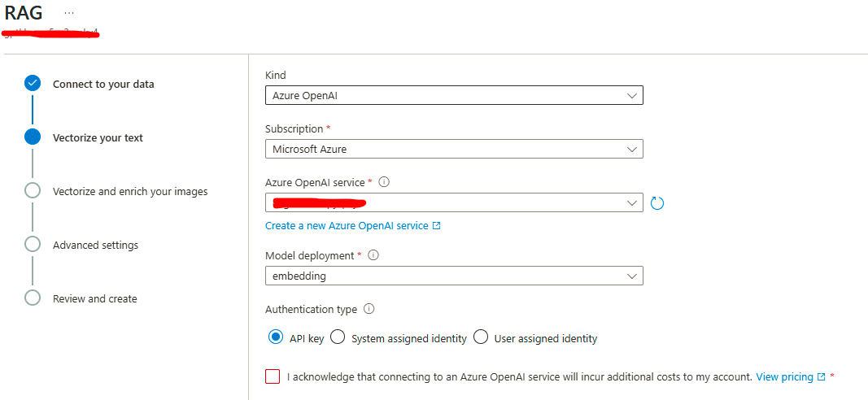The width and height of the screenshot is (868, 400).
Task: Show info for Azure OpenAI service
Action: [x=384, y=181]
